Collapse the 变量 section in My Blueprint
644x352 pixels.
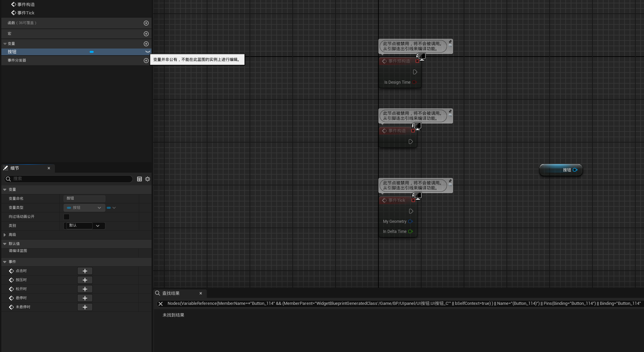pos(5,44)
